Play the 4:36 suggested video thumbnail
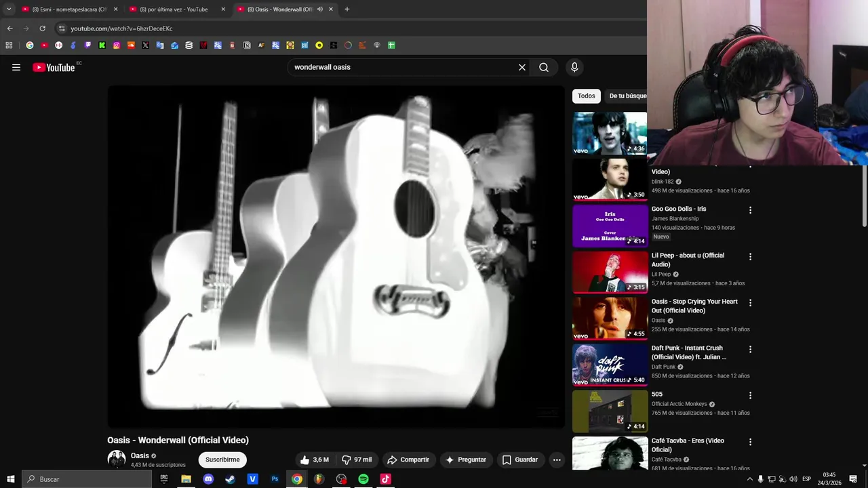868x488 pixels. pos(610,133)
